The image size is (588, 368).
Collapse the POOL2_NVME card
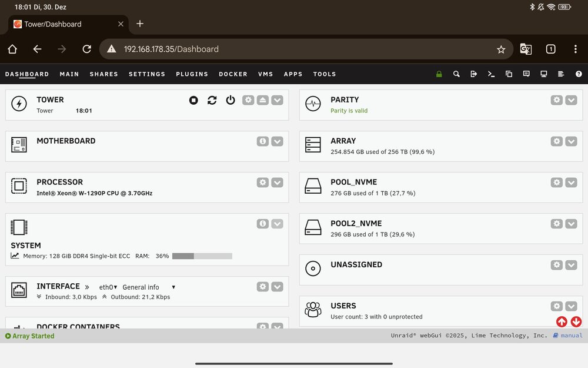click(x=571, y=224)
